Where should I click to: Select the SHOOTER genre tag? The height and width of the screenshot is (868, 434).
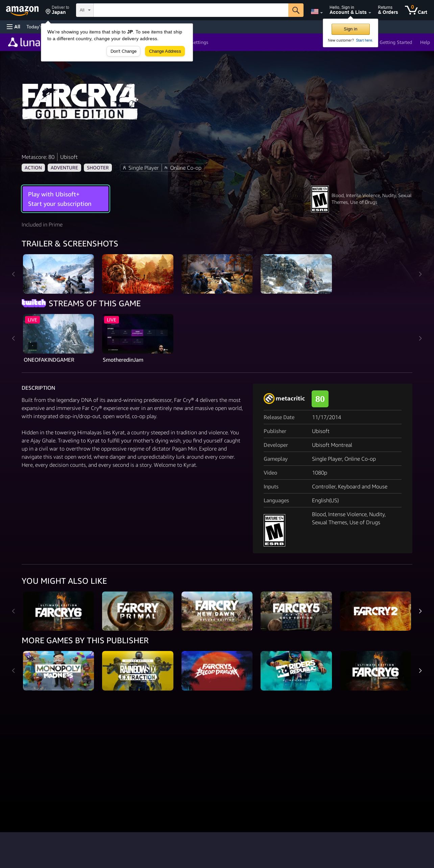tap(98, 168)
